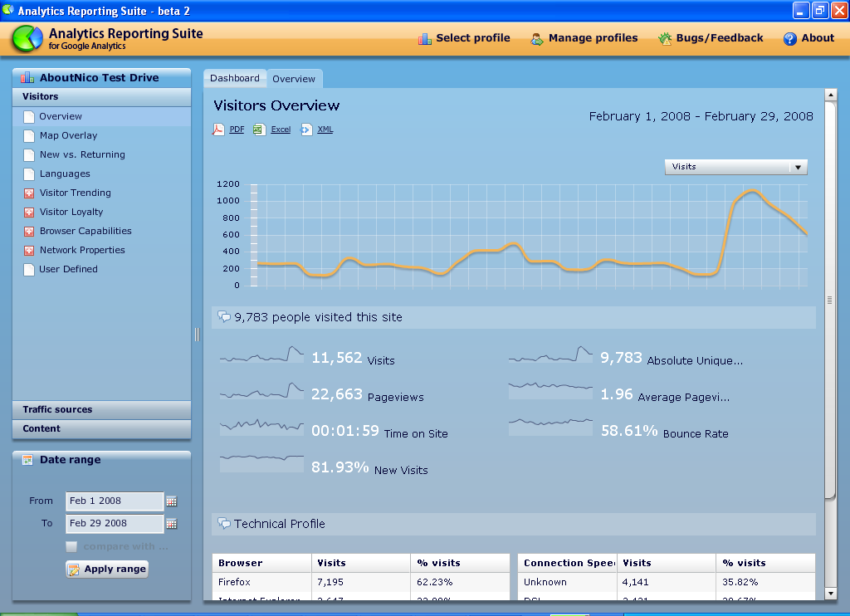Export report via Excel link
850x616 pixels.
281,130
